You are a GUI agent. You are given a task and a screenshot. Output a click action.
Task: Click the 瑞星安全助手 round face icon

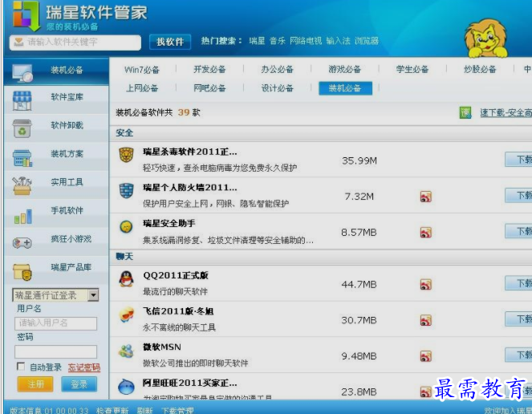coord(126,226)
